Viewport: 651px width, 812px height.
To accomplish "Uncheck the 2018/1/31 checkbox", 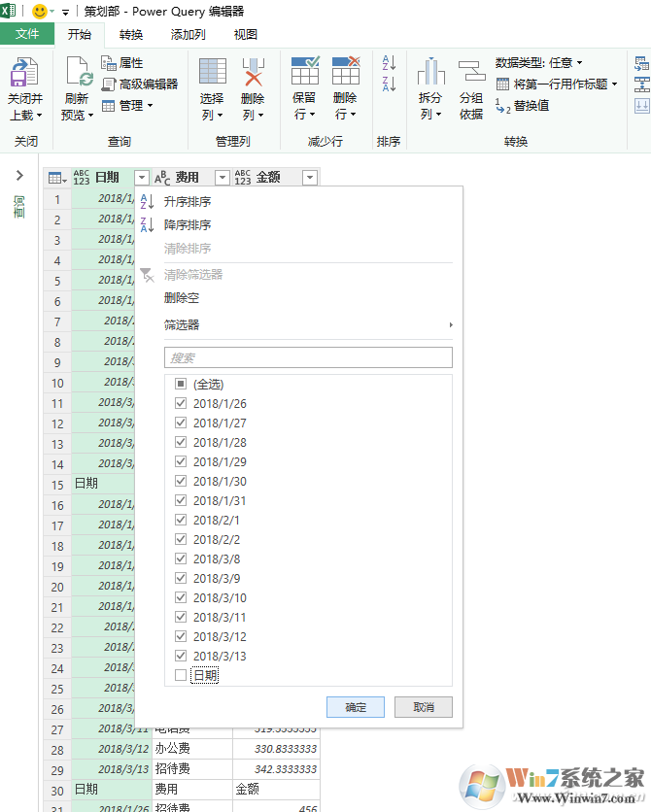I will coord(180,500).
